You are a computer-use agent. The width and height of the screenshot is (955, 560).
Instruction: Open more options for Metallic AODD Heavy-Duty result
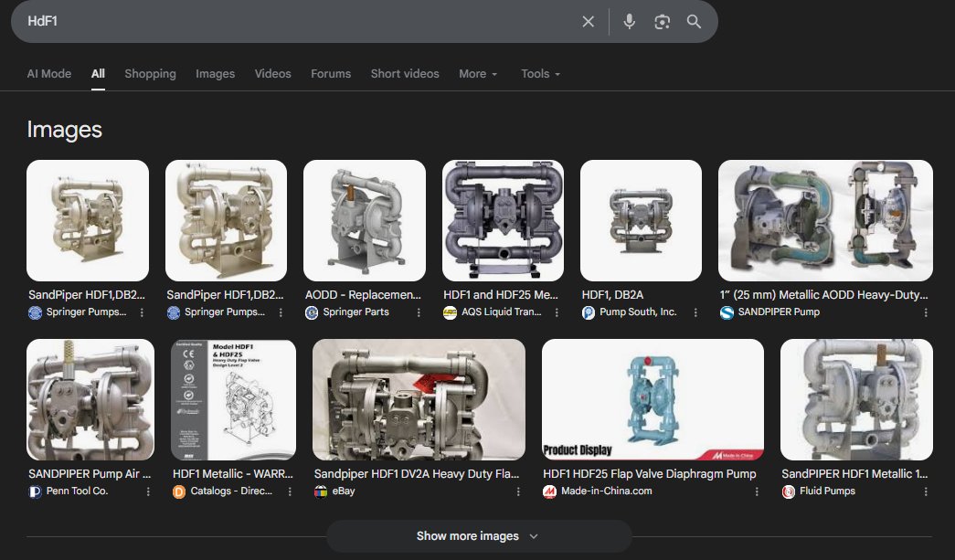pos(925,312)
